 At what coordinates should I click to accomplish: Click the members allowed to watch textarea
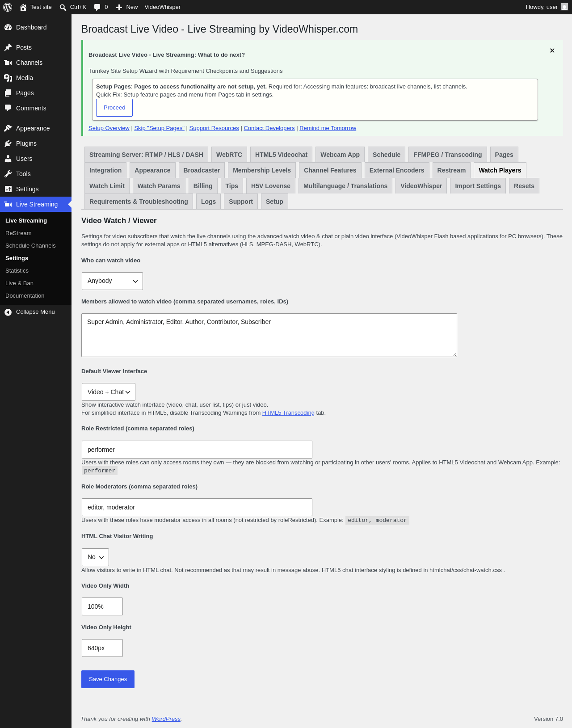269,335
